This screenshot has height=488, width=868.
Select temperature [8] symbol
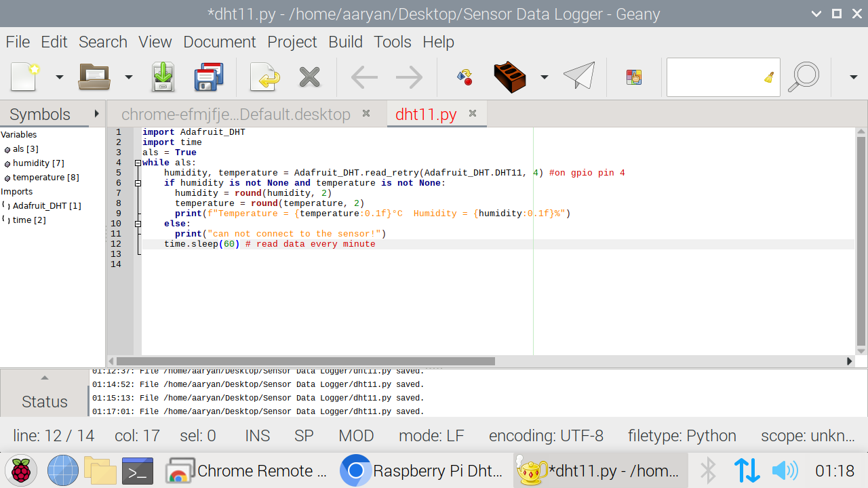45,178
